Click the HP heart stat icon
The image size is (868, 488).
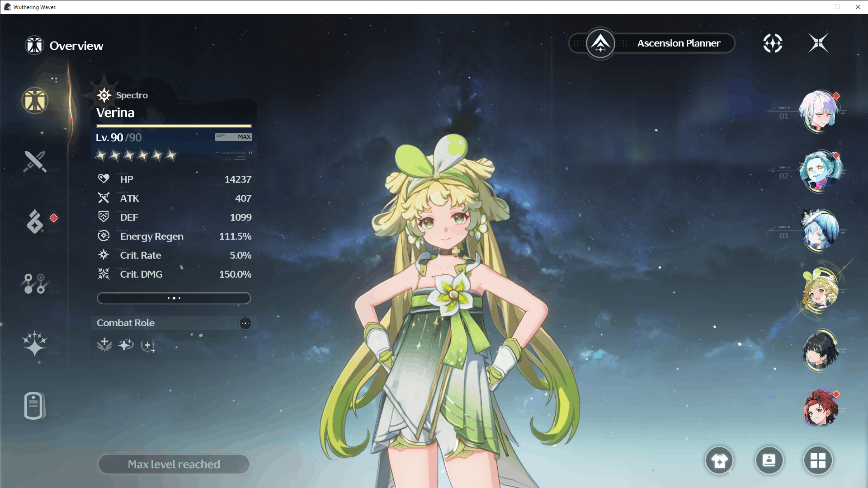(x=104, y=179)
